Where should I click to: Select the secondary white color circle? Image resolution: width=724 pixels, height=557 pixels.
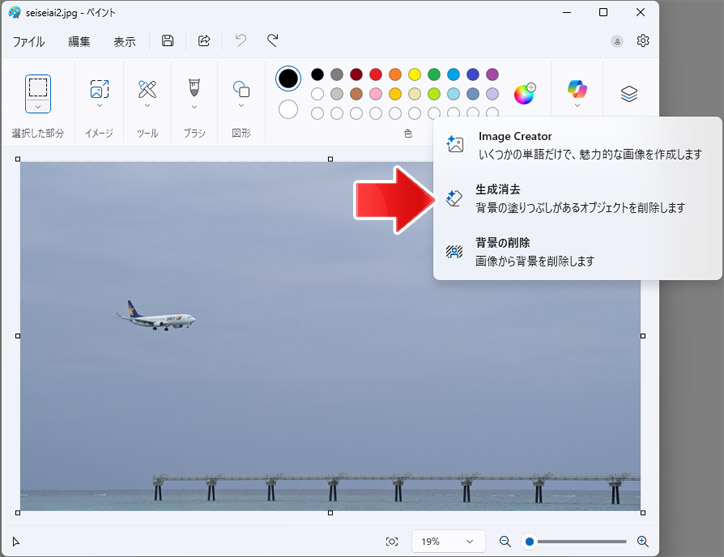(288, 109)
